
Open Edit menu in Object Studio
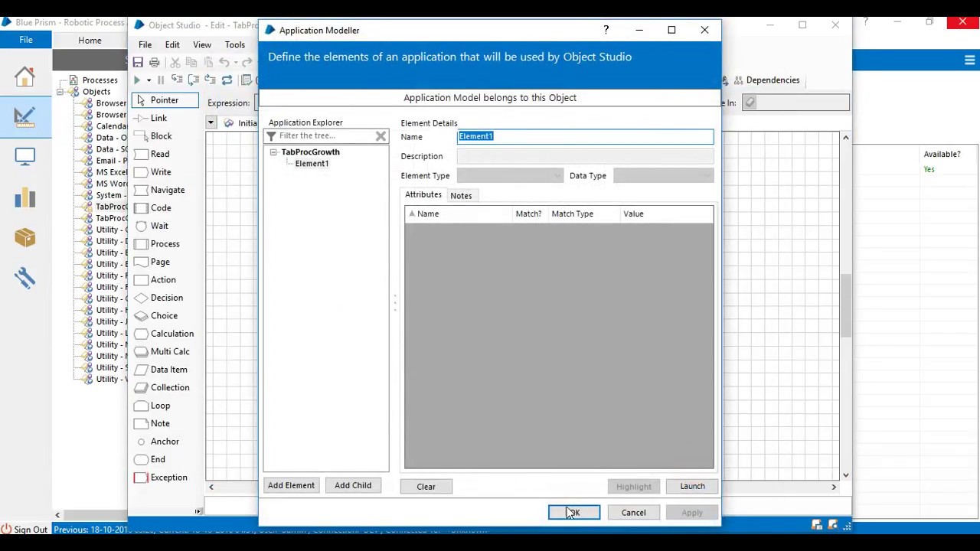[x=172, y=44]
